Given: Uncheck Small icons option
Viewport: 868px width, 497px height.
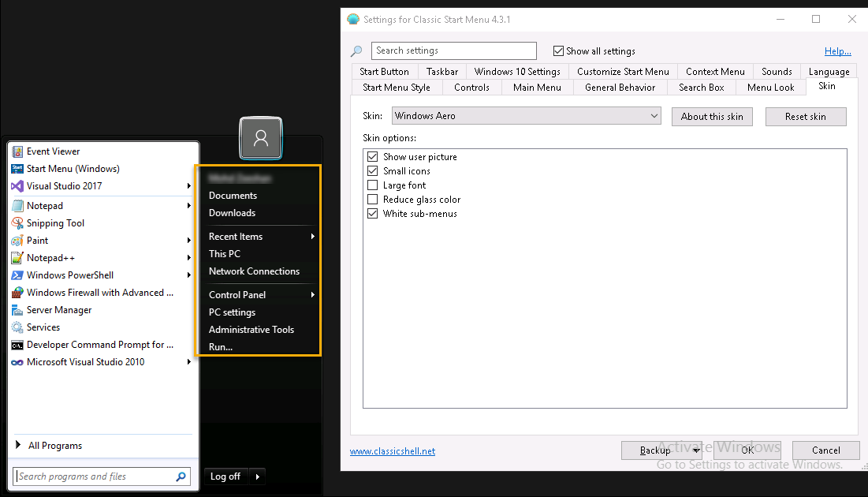Looking at the screenshot, I should tap(373, 171).
